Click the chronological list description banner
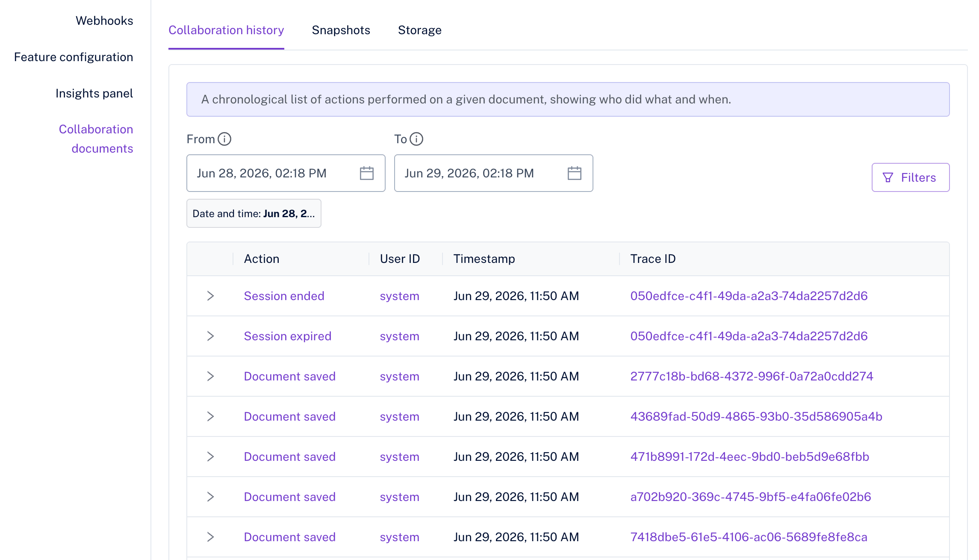Image resolution: width=979 pixels, height=560 pixels. pos(568,99)
